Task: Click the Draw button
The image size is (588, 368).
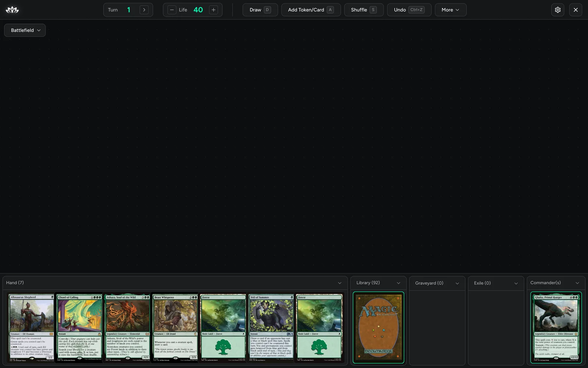Action: tap(260, 10)
